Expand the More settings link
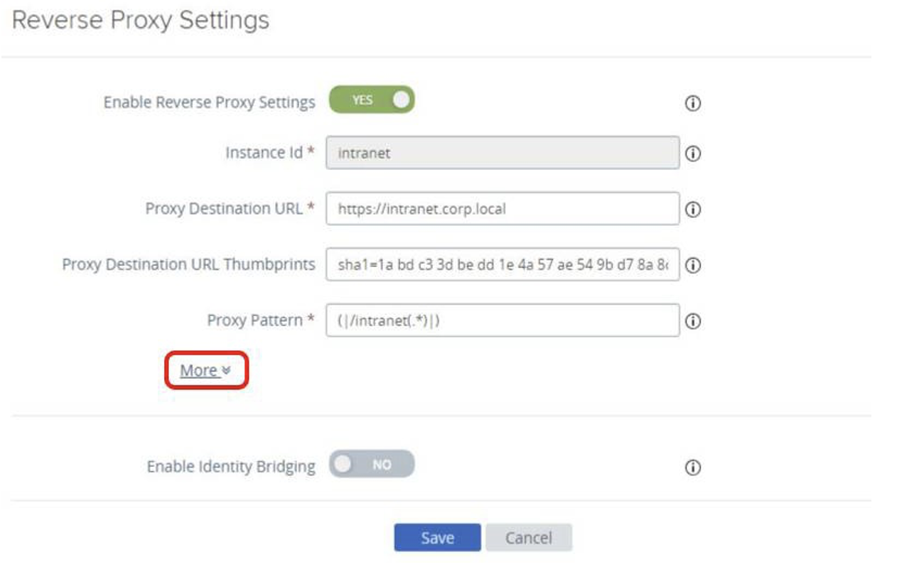This screenshot has width=924, height=584. [199, 371]
